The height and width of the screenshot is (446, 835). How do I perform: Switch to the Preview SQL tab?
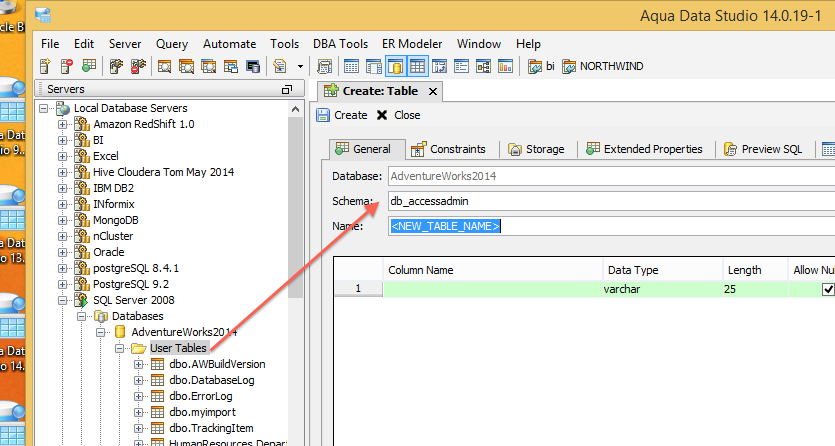[763, 149]
